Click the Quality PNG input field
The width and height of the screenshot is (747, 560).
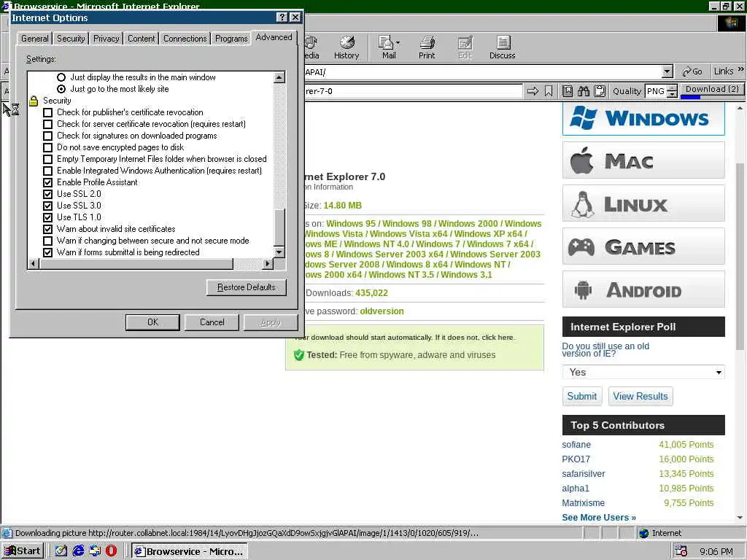[x=656, y=91]
